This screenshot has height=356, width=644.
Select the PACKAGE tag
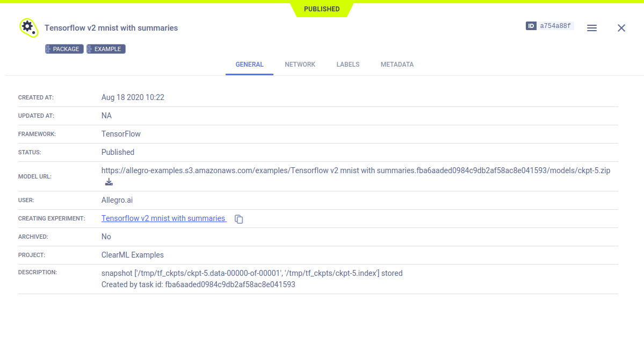click(x=64, y=49)
